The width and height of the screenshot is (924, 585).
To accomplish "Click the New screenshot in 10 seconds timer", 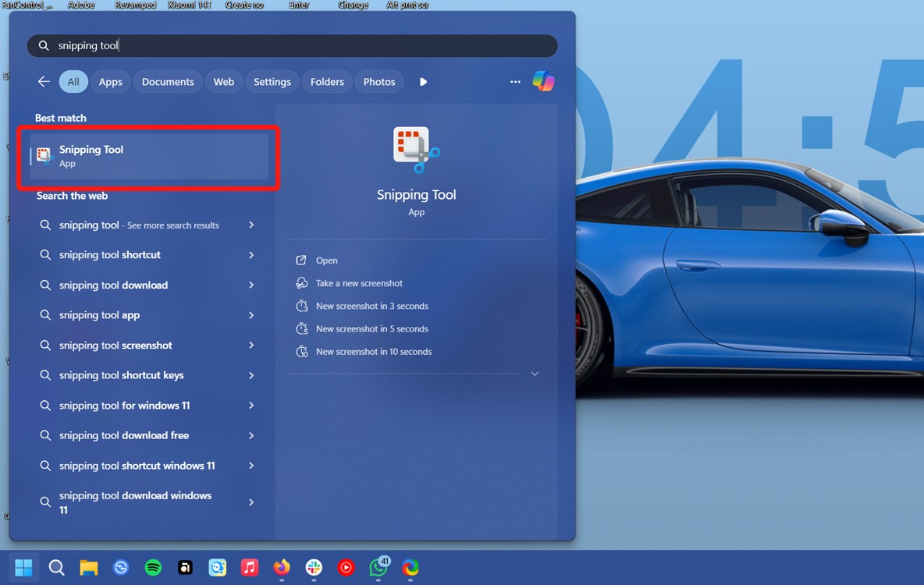I will click(374, 351).
